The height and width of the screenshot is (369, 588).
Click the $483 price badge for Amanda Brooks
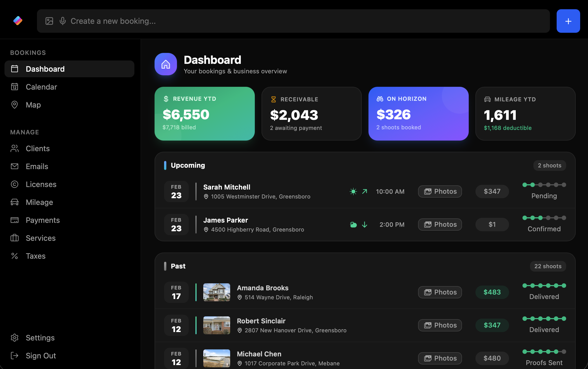[x=492, y=292]
